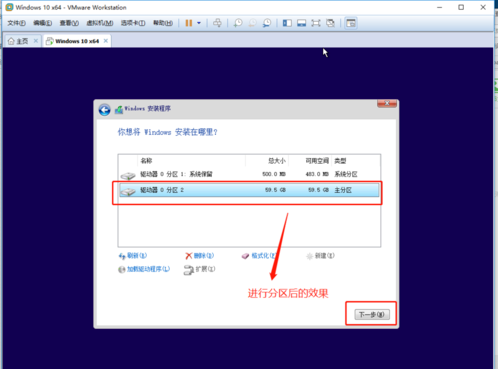This screenshot has width=499, height=369.
Task: Select row 驱动器 0 分区 1: 系统保留
Action: click(x=249, y=174)
